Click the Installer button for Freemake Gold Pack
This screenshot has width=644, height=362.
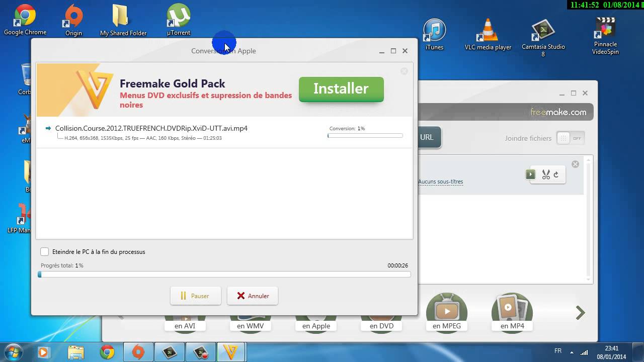point(341,89)
